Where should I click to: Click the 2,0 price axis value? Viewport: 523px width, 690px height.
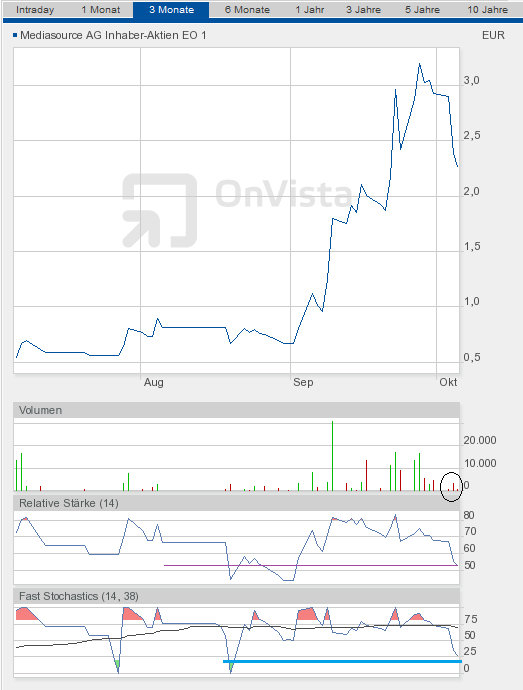(x=471, y=191)
